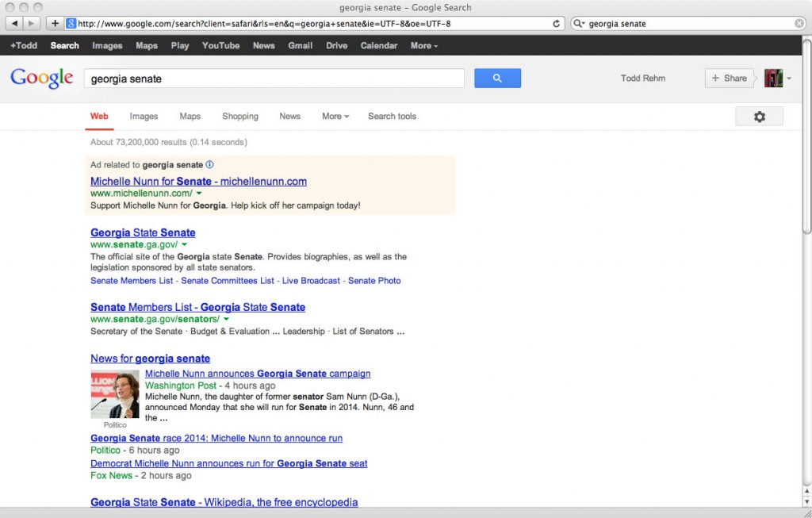Open Gmail in the black Google bar
The width and height of the screenshot is (812, 518).
[x=301, y=45]
